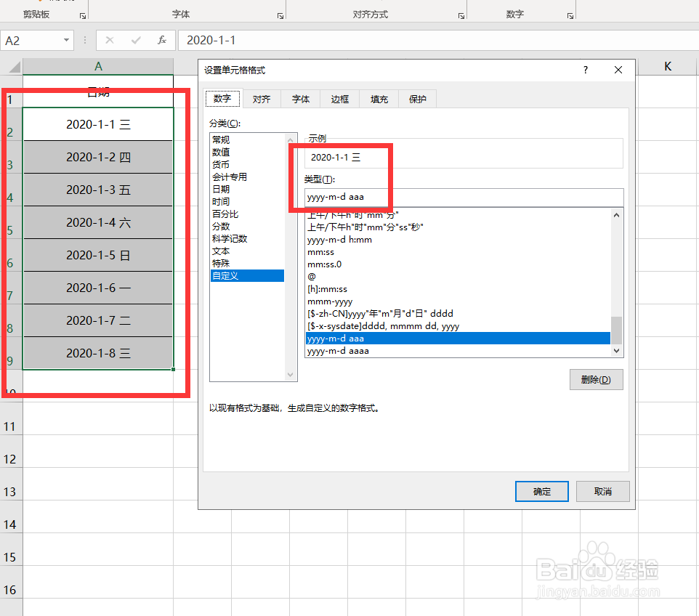699x616 pixels.
Task: Confirm with the 确定 button
Action: [x=541, y=491]
